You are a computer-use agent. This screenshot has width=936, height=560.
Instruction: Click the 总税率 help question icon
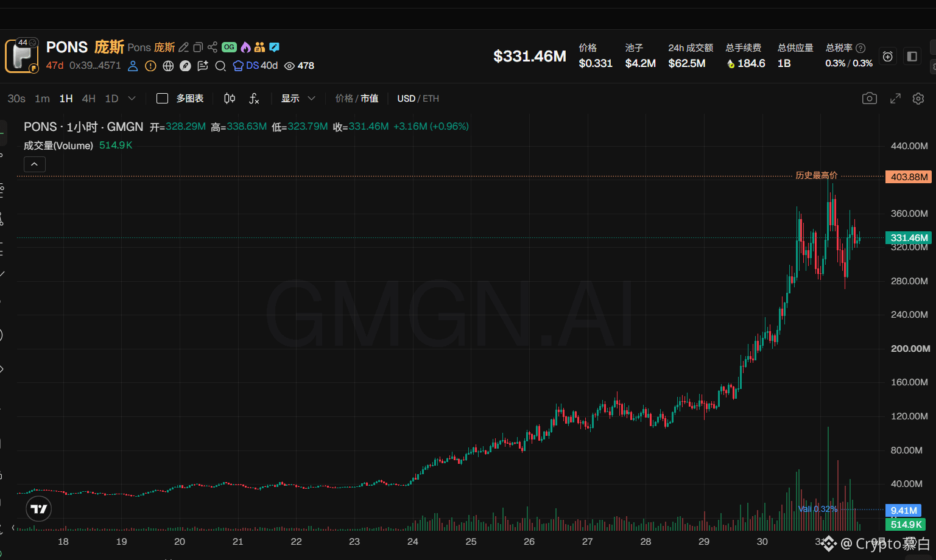click(x=860, y=48)
